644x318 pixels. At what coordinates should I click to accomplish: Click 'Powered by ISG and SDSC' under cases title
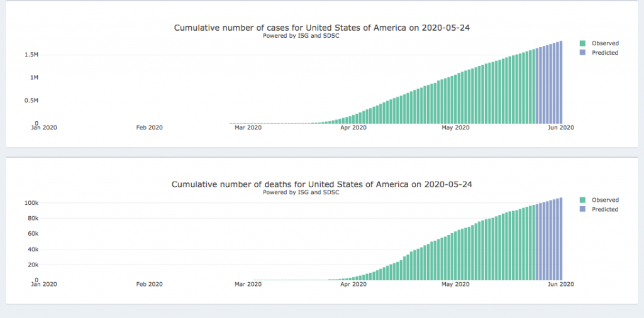[301, 36]
